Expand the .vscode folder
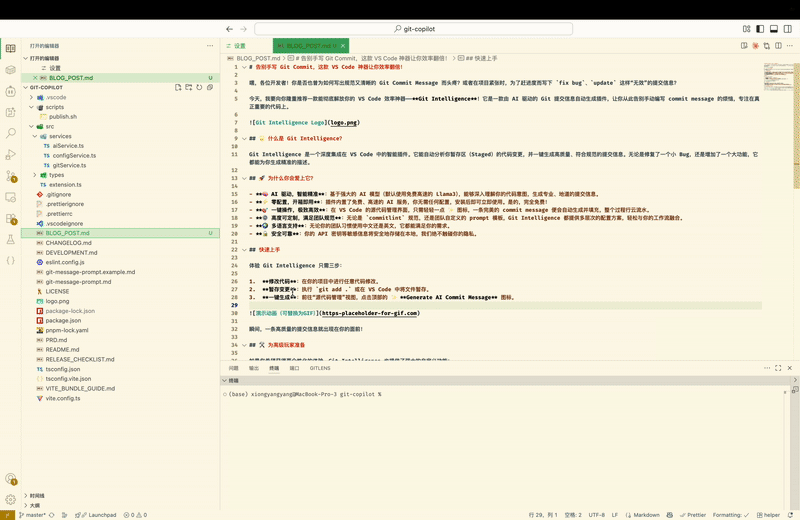Viewport: 800px width, 520px height. tap(32, 97)
